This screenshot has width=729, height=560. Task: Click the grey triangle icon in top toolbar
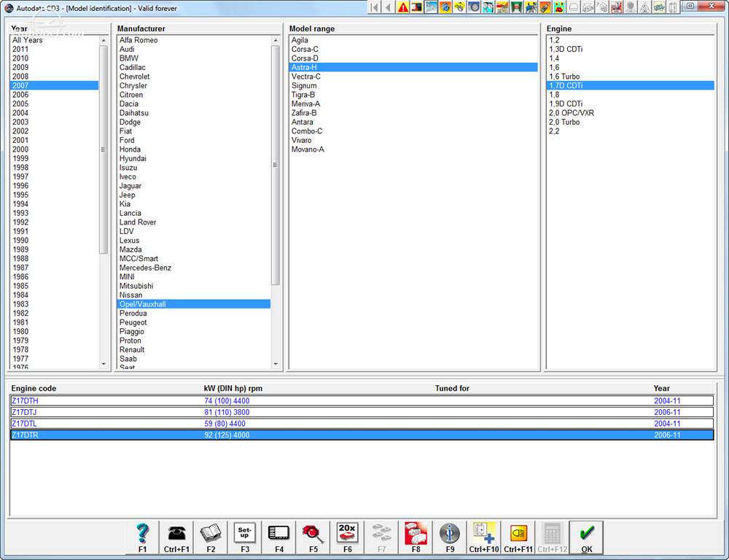pos(644,7)
